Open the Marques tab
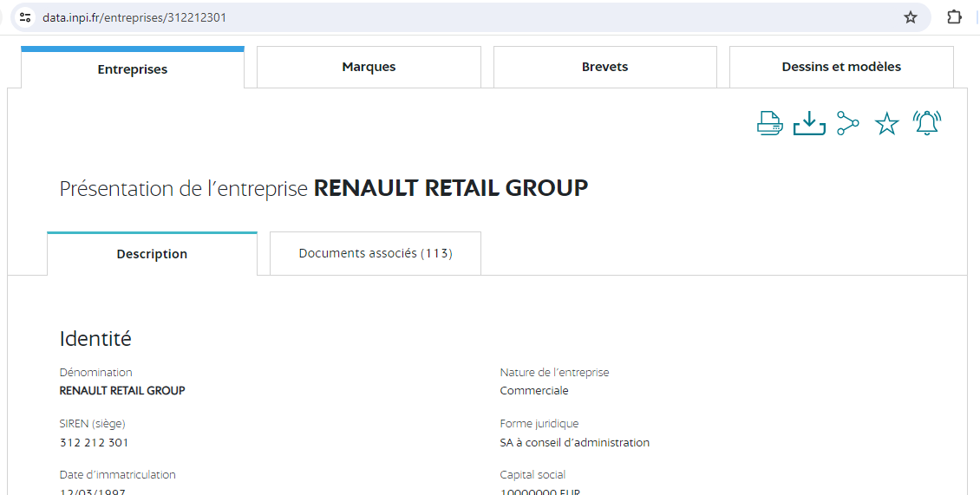980x495 pixels. 369,67
